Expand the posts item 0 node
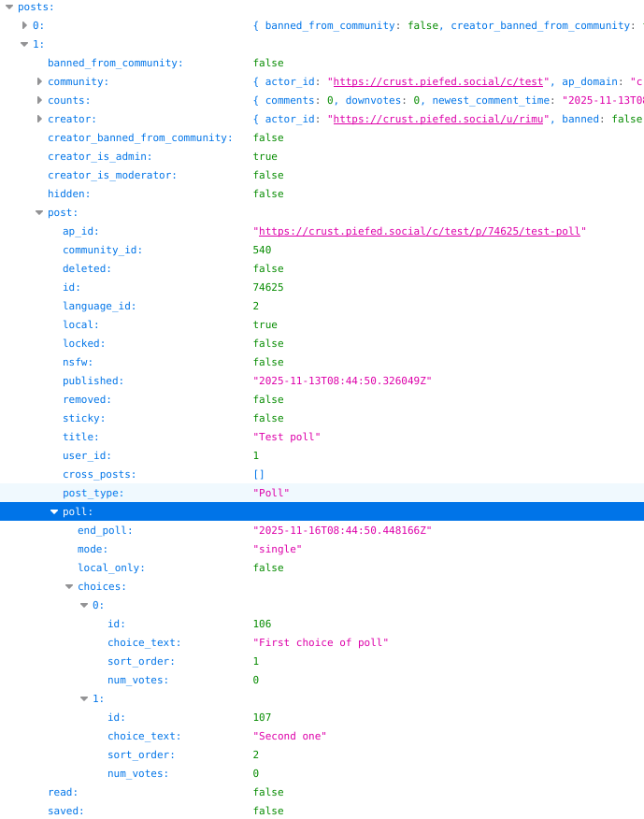644x819 pixels. point(24,25)
